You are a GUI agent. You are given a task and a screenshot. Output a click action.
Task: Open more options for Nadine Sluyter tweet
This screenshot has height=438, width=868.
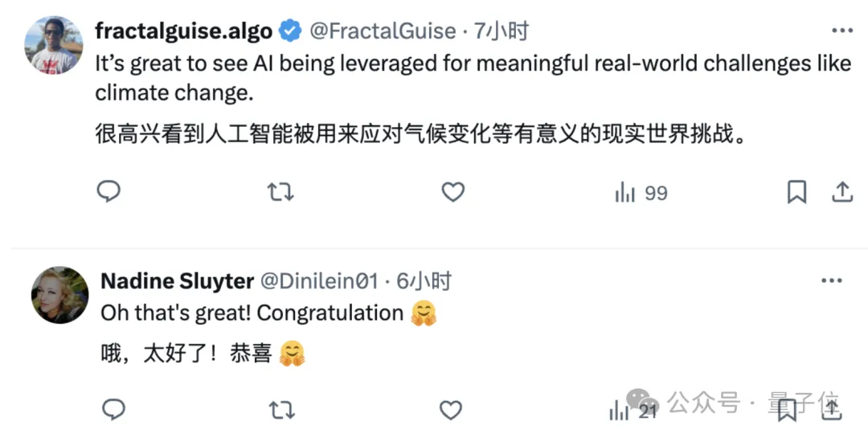pyautogui.click(x=830, y=280)
